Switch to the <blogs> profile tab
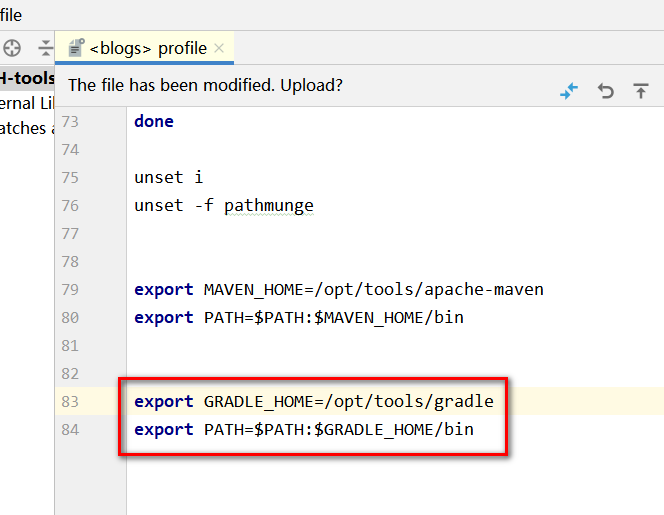The height and width of the screenshot is (515, 664). coord(148,47)
